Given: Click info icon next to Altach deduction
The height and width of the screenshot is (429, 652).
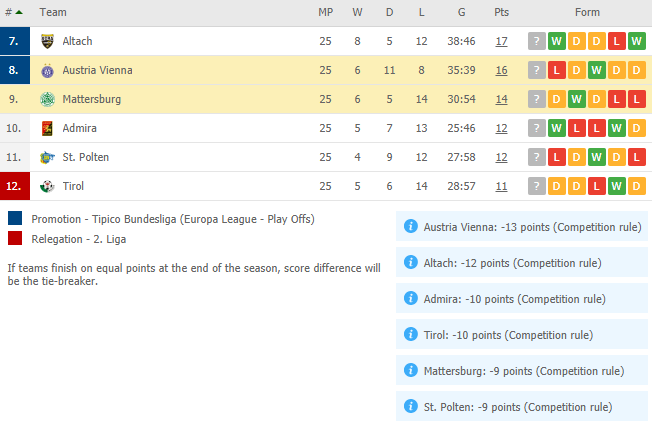Looking at the screenshot, I should click(x=411, y=262).
